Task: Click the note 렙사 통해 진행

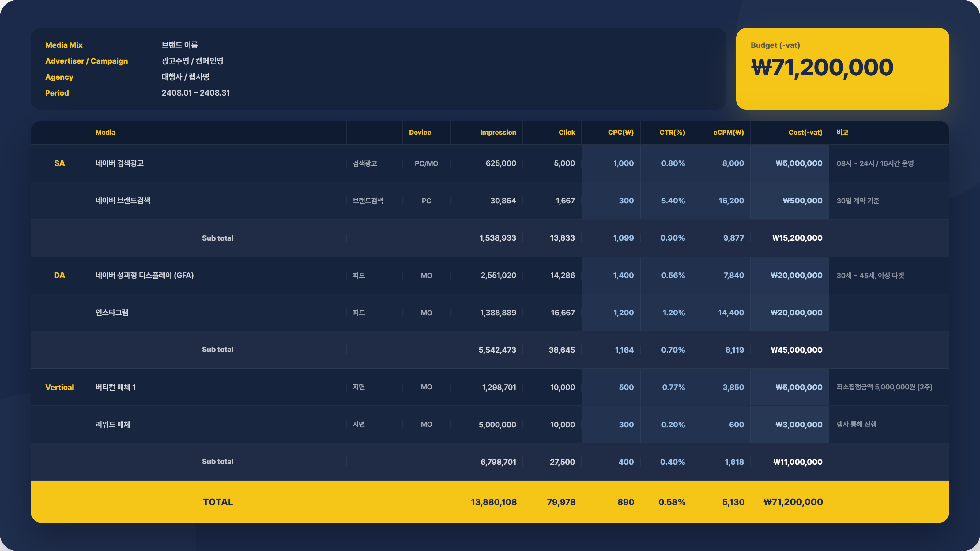Action: pos(856,424)
